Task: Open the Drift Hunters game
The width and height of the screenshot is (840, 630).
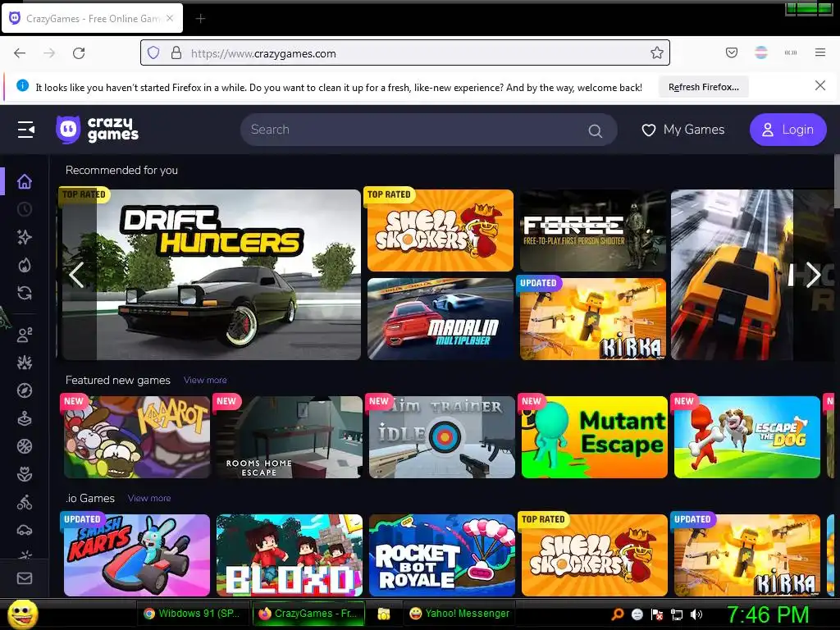Action: click(212, 275)
